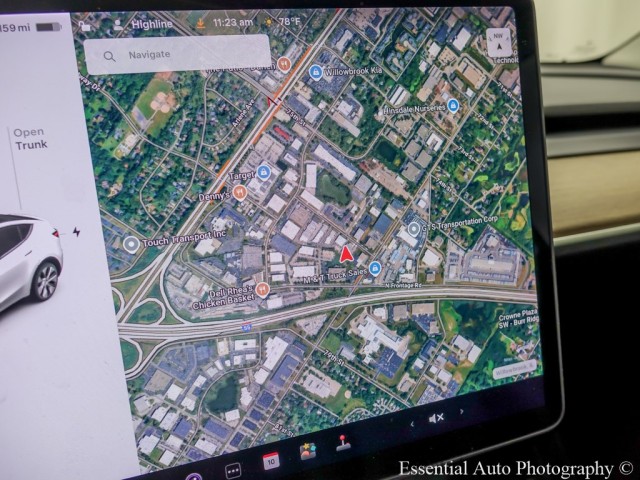Image resolution: width=640 pixels, height=480 pixels.
Task: Open the Highline driver profile
Action: (152, 24)
